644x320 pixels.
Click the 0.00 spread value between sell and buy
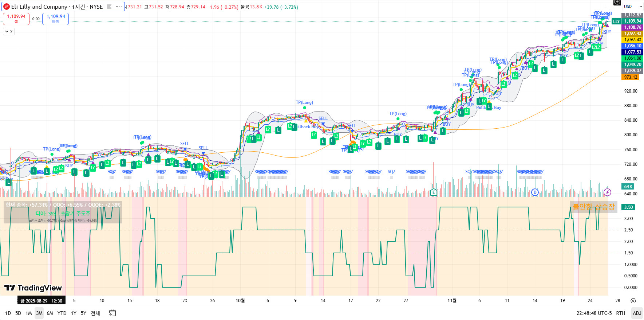coord(36,19)
